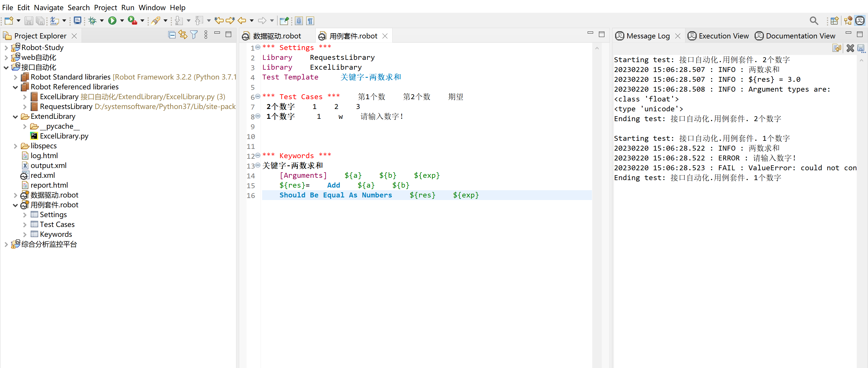Select ExcelLibrary.py in Project Explorer
This screenshot has width=868, height=368.
coord(64,136)
